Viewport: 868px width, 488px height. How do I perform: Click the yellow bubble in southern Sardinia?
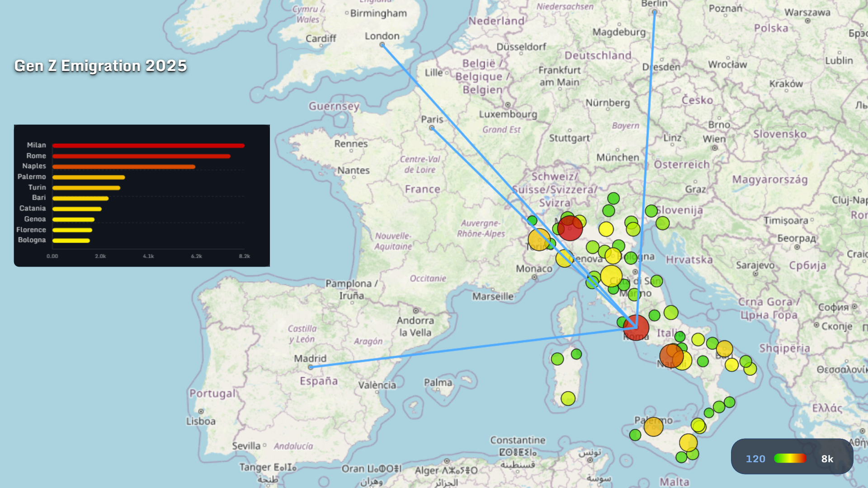tap(568, 399)
